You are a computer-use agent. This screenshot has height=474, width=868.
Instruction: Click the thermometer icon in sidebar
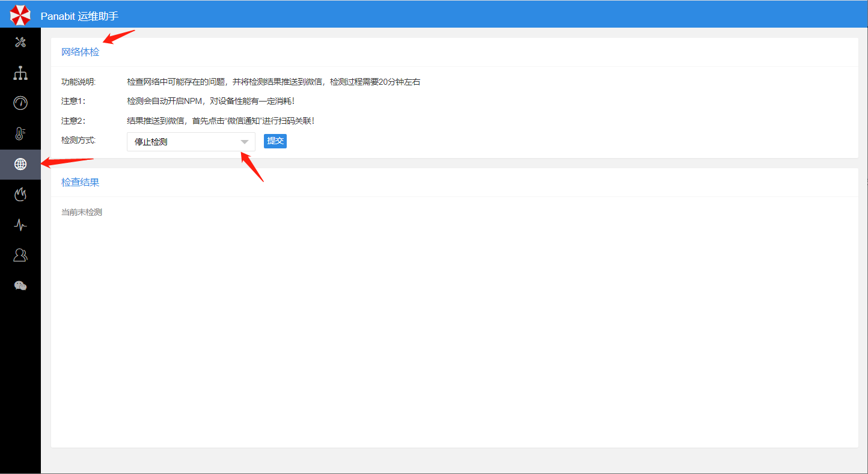[20, 133]
